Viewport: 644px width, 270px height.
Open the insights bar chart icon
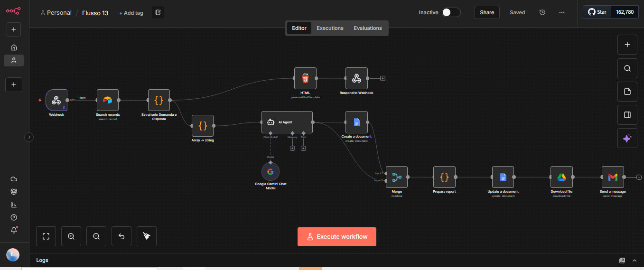point(14,205)
